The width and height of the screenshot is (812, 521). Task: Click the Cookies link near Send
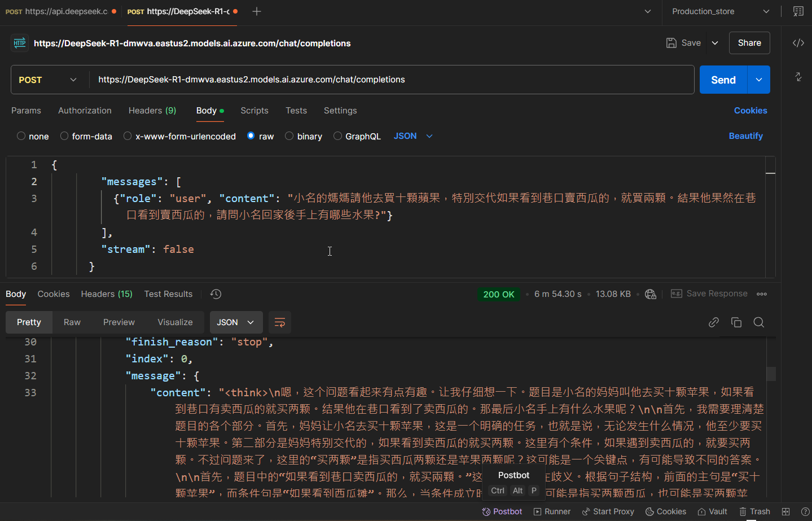[x=750, y=111]
